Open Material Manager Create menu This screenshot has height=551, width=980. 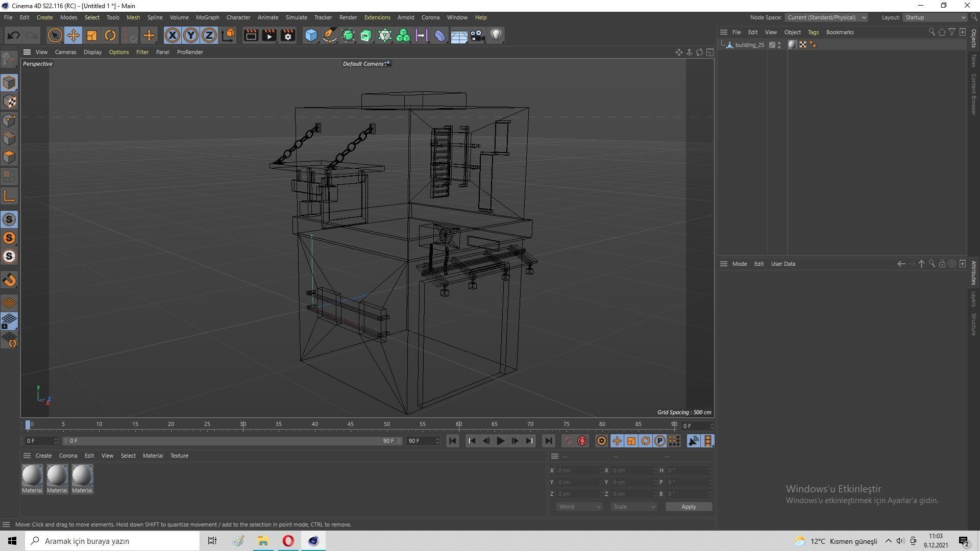click(43, 456)
